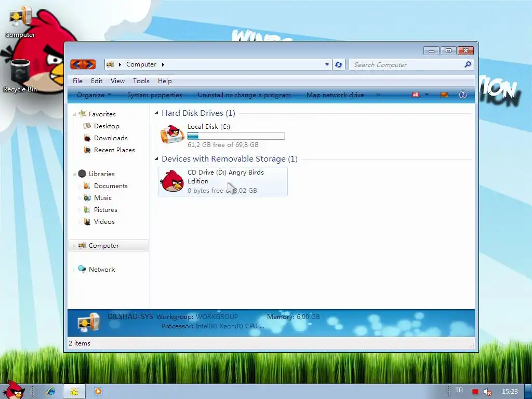Open the address bar history dropdown

(327, 64)
